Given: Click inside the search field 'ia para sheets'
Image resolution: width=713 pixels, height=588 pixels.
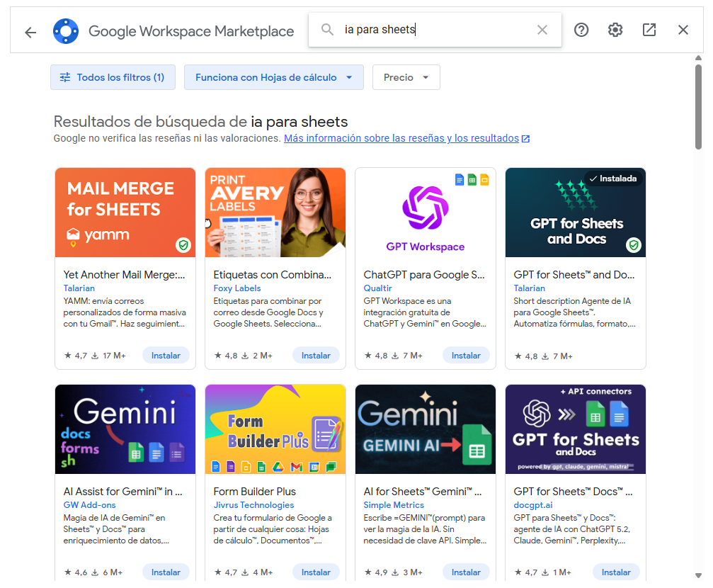Looking at the screenshot, I should (x=434, y=30).
